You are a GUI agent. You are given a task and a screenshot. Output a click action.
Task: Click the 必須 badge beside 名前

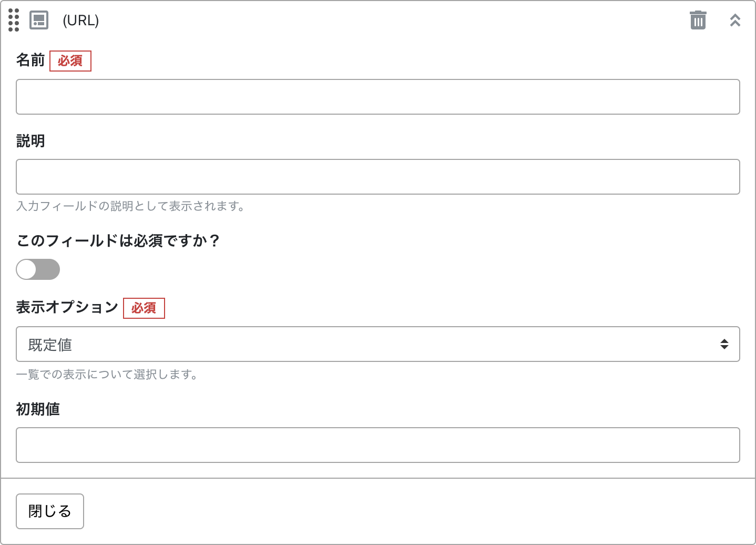coord(70,61)
